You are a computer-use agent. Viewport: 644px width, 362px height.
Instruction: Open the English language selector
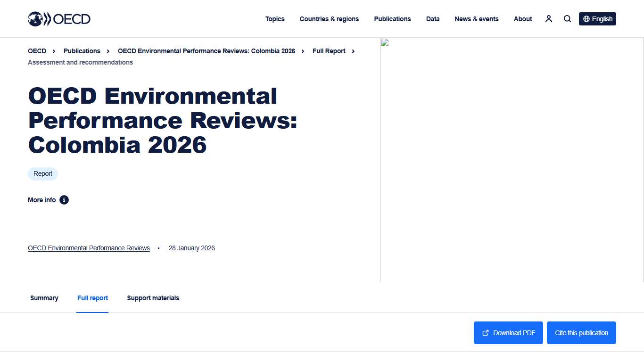597,18
